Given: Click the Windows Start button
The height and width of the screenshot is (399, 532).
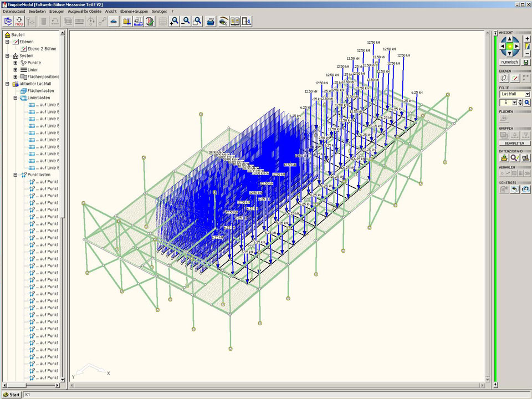Looking at the screenshot, I should [11, 395].
